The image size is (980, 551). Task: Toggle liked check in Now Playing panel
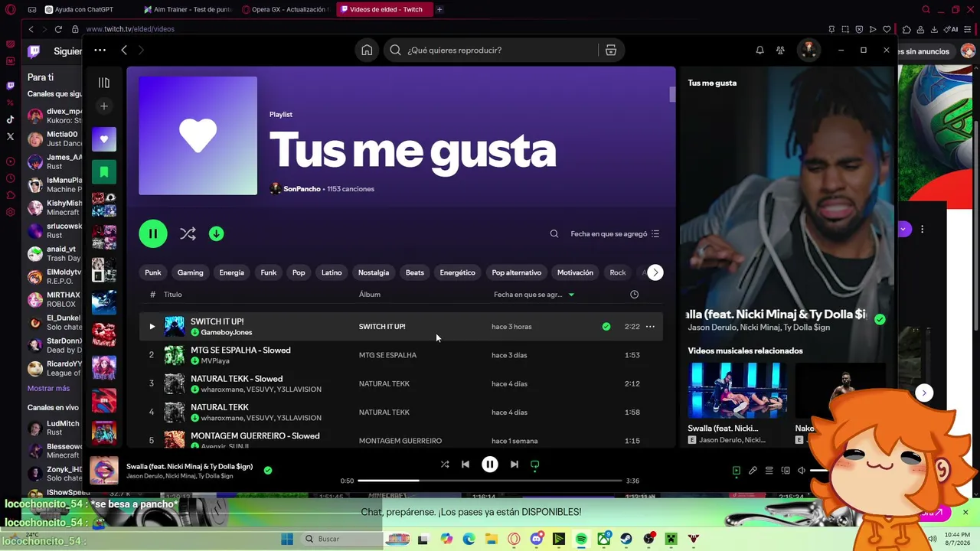tap(880, 319)
